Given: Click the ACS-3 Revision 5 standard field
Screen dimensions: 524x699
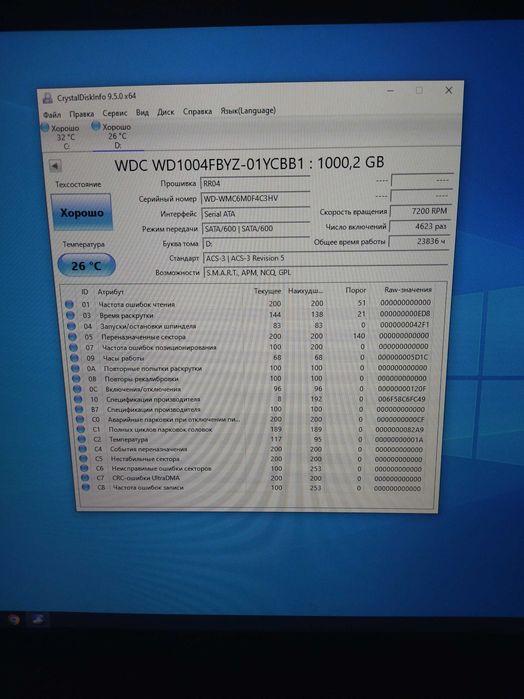Looking at the screenshot, I should 326,258.
